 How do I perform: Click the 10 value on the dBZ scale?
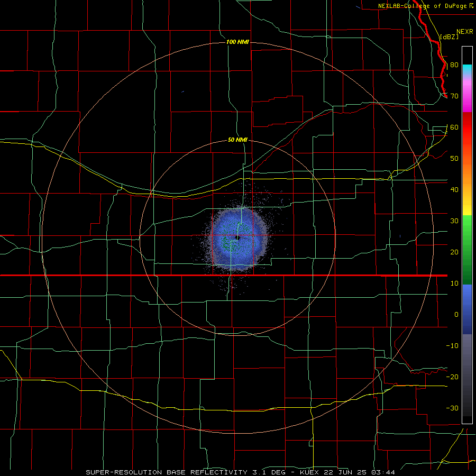coord(454,283)
